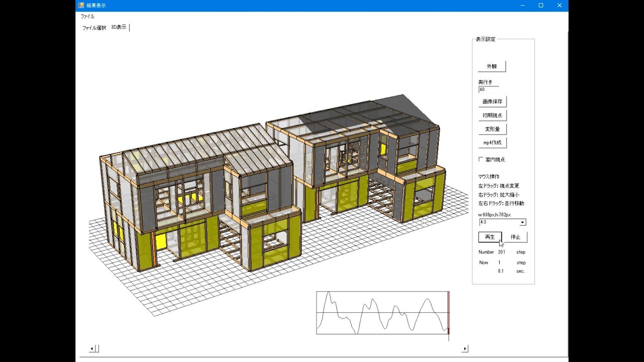
Task: Save image with 画像保存 button
Action: [x=492, y=102]
